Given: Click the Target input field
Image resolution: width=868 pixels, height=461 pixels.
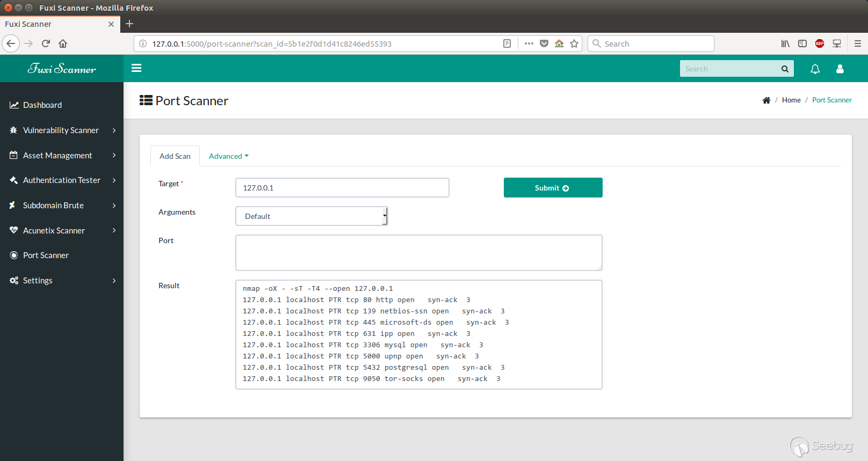Looking at the screenshot, I should tap(342, 188).
